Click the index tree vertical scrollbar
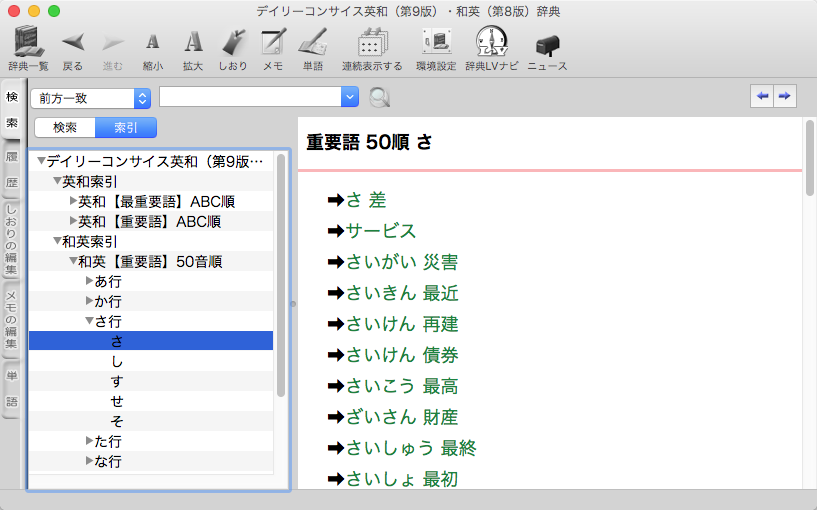 (x=281, y=260)
